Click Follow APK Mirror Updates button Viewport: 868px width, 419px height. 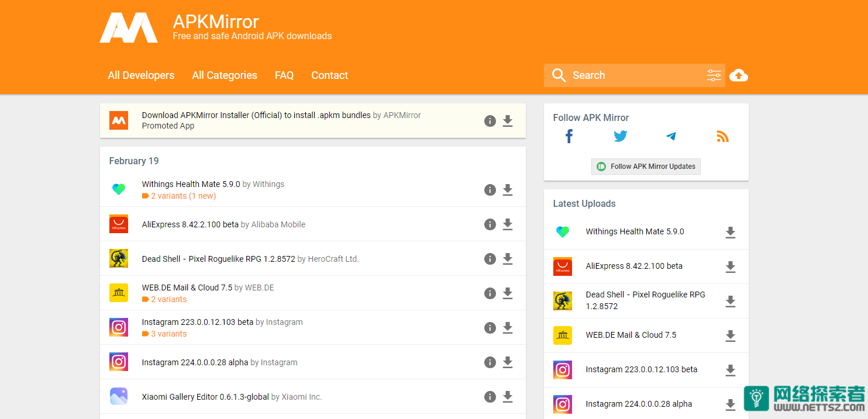click(646, 167)
